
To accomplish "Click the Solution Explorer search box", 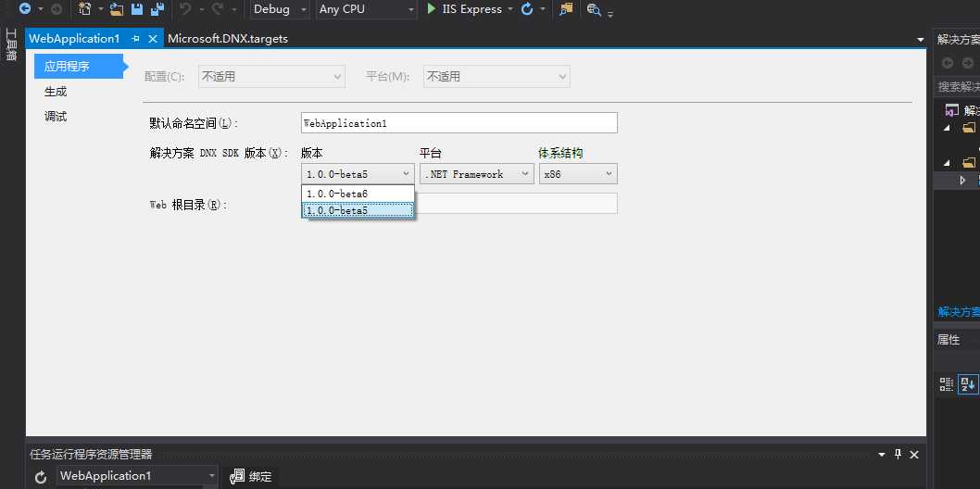I will [957, 87].
